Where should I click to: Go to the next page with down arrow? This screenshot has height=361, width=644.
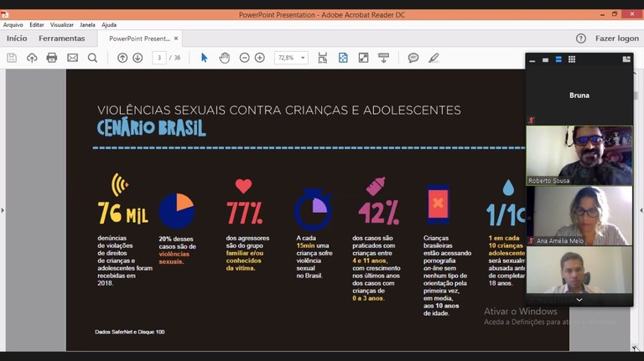pos(138,58)
